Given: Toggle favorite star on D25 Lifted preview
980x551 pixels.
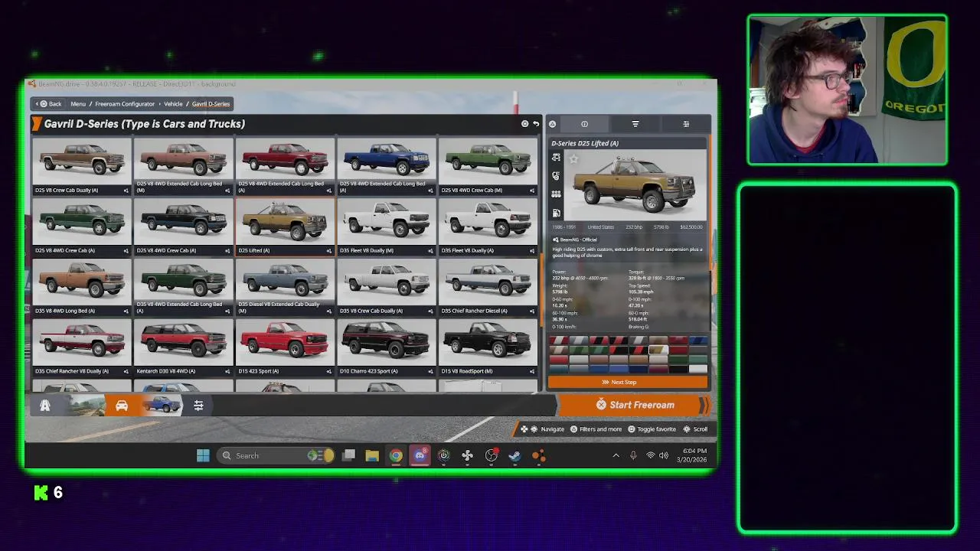Looking at the screenshot, I should 573,159.
